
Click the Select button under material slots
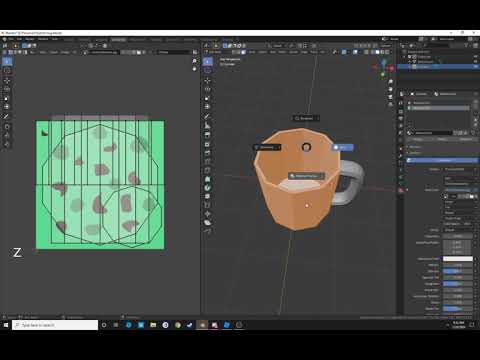442,139
